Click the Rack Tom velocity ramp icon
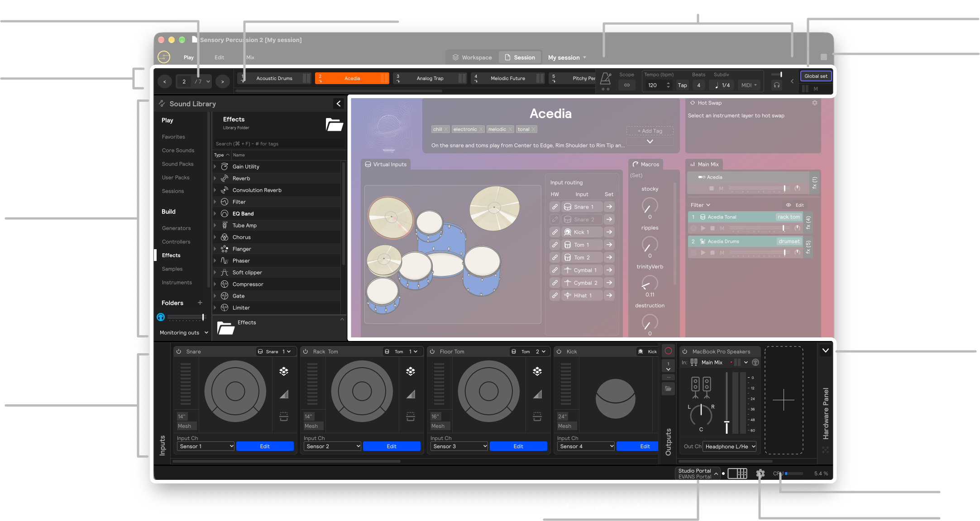Screen dimensions: 980x521 [x=411, y=394]
